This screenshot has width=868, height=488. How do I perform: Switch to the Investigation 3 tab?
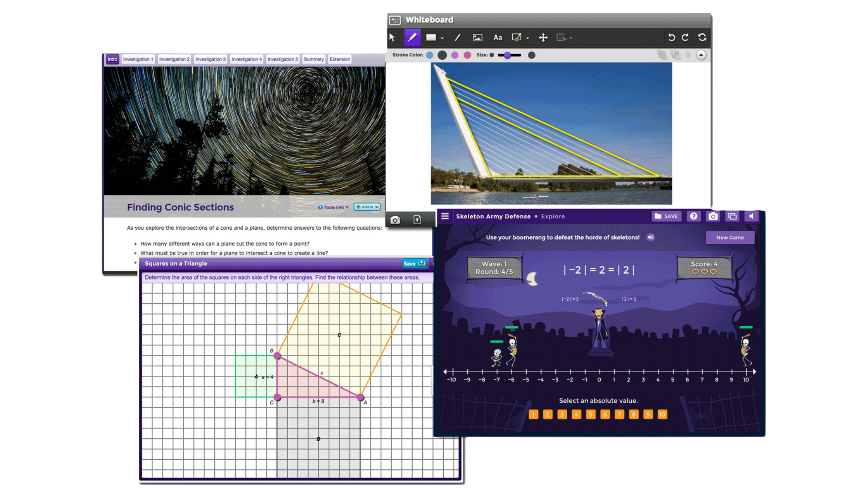click(210, 59)
